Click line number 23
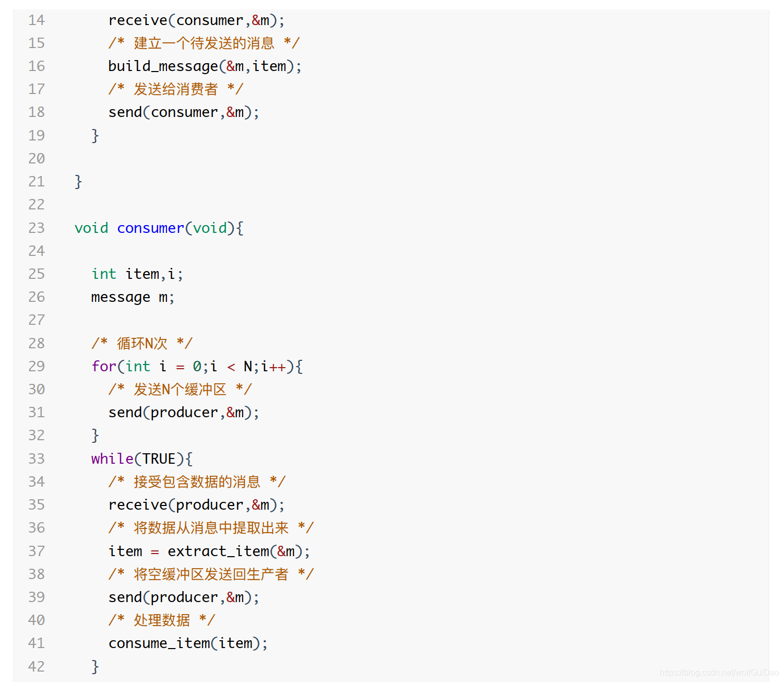The height and width of the screenshot is (682, 784). pyautogui.click(x=37, y=228)
